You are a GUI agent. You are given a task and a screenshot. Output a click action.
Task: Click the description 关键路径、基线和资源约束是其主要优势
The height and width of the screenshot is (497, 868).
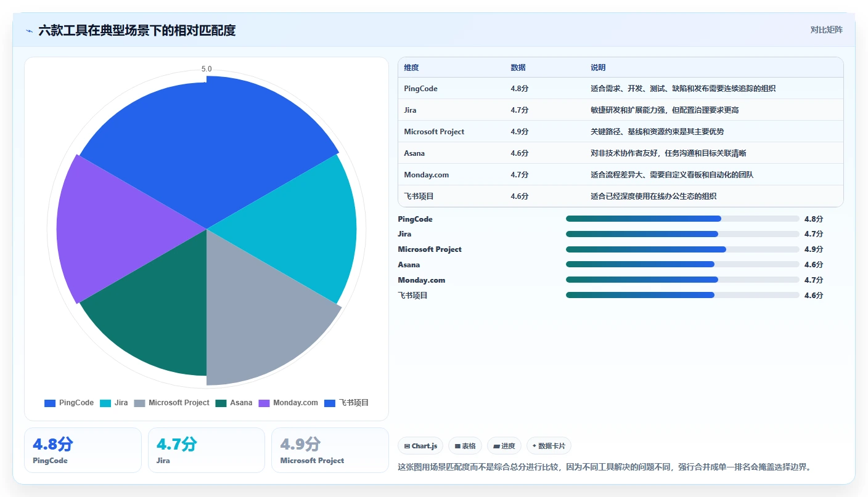point(657,132)
